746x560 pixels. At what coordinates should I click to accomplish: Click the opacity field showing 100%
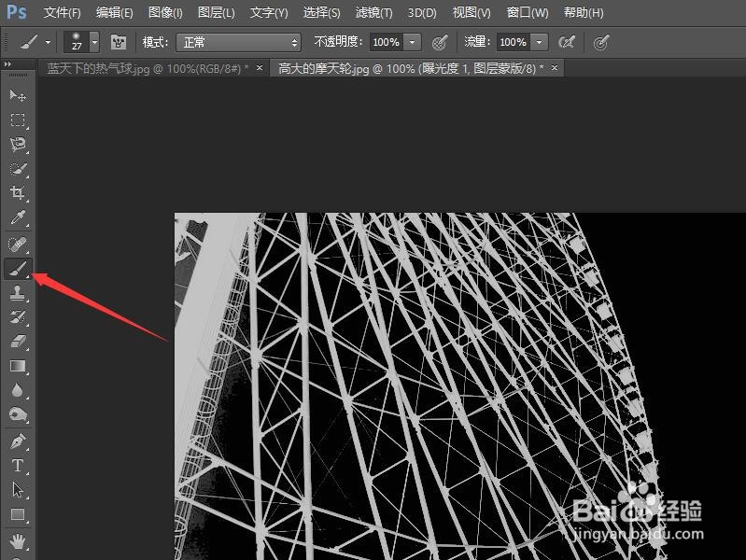(x=387, y=42)
